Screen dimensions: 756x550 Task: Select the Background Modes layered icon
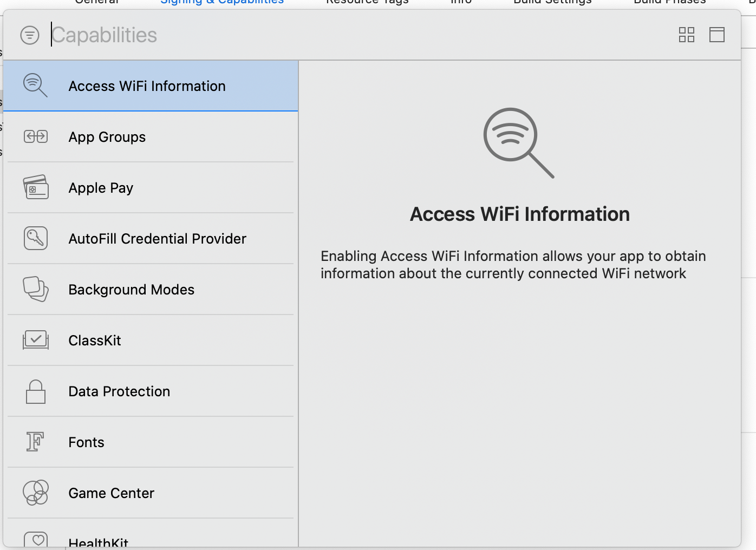pos(35,289)
